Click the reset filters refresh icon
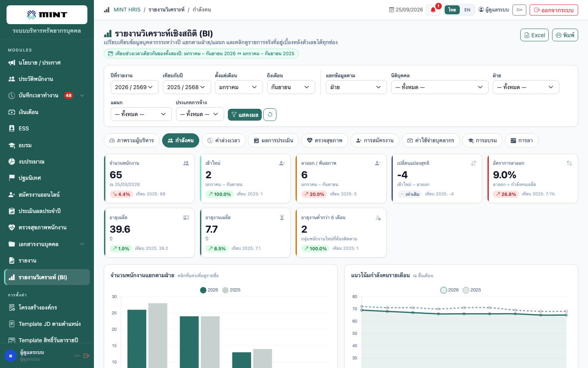 click(270, 114)
